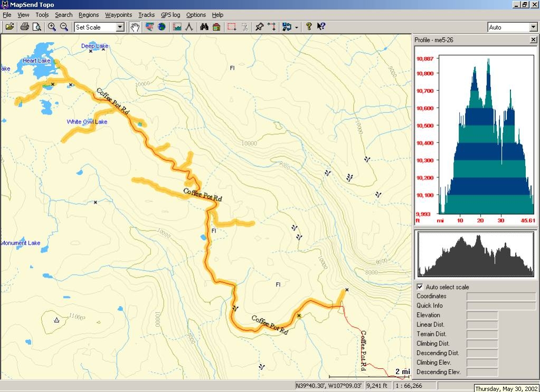Click the 1 : 66,266 scale status entry
Image resolution: width=540 pixels, height=392 pixels.
click(409, 386)
